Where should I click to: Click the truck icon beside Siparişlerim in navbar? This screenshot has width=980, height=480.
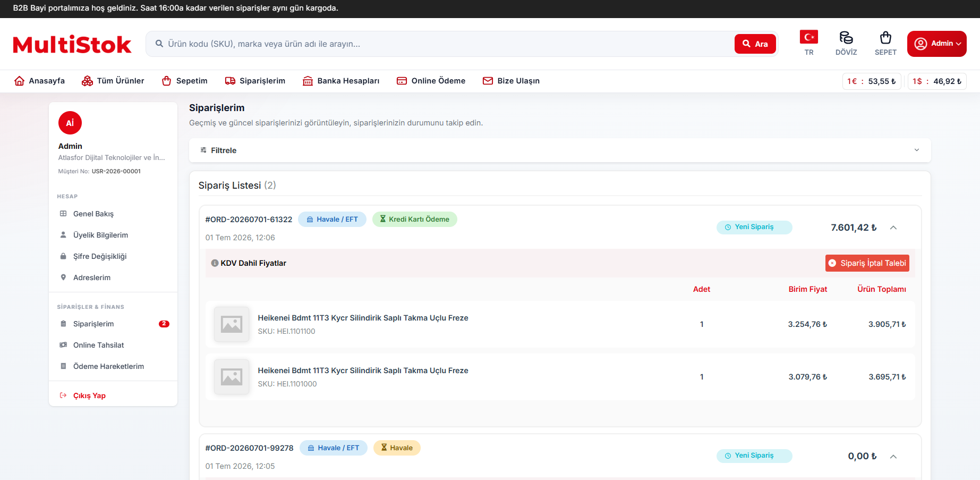tap(230, 81)
